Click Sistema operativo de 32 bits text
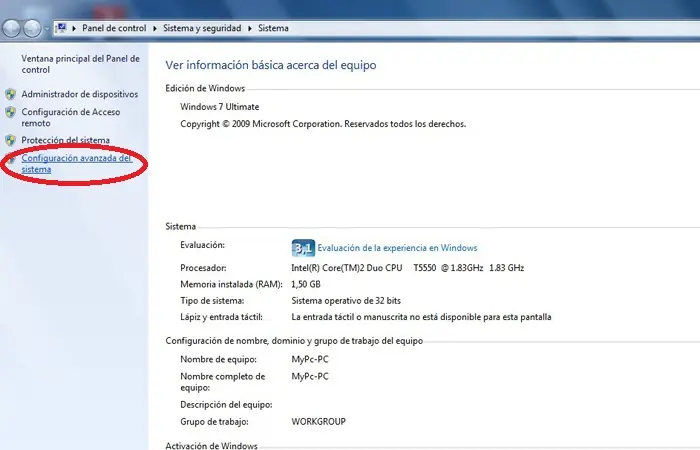 (346, 301)
